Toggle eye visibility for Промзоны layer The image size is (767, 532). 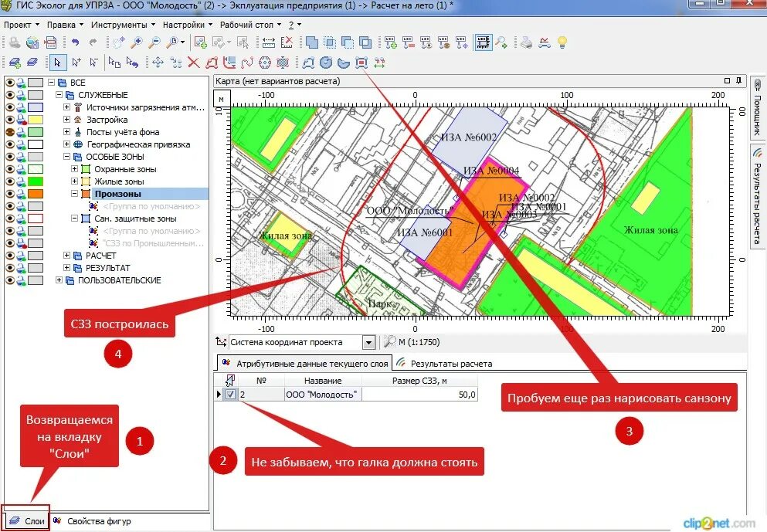pos(10,194)
